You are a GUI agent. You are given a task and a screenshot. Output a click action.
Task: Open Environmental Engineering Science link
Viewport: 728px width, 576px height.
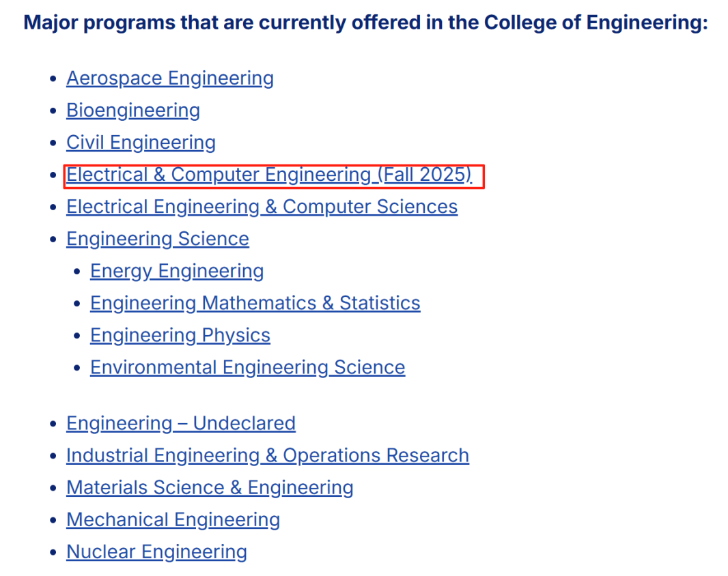click(247, 368)
